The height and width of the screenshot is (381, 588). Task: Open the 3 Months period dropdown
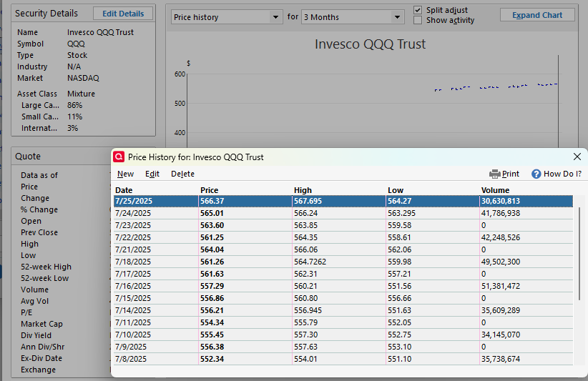(x=353, y=17)
